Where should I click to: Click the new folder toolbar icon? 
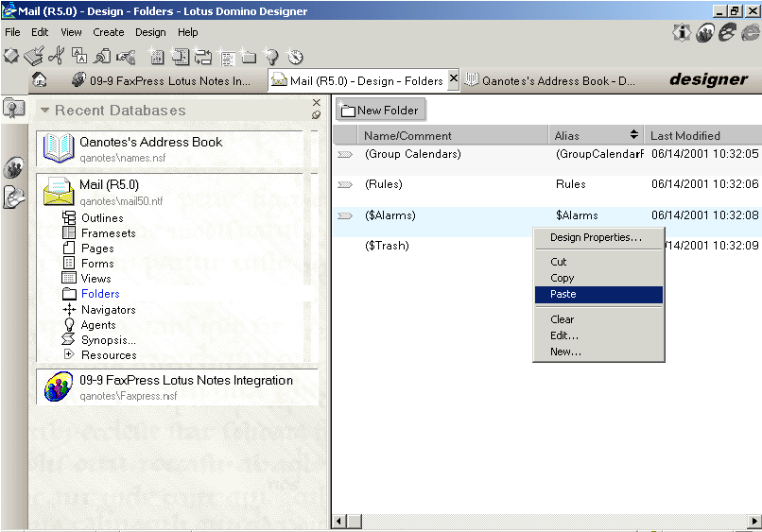click(250, 57)
